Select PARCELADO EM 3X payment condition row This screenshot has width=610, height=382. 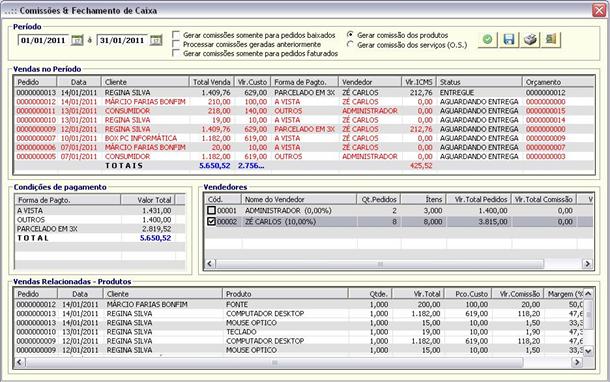point(100,229)
